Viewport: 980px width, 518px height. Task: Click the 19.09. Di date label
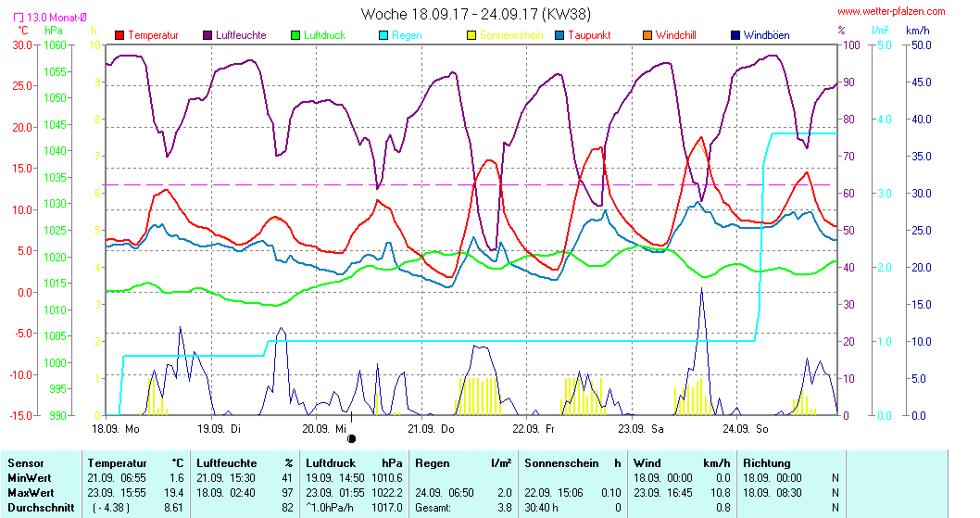pos(219,429)
